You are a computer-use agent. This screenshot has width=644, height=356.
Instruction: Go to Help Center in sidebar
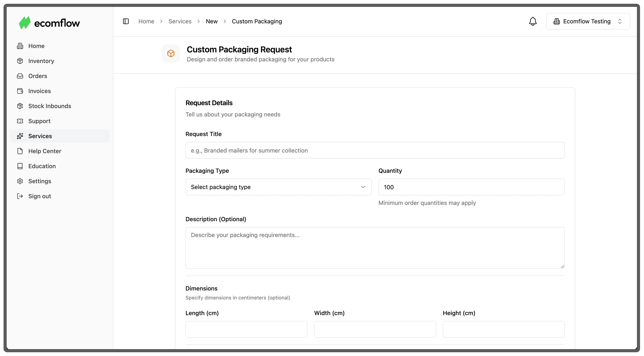(x=45, y=151)
